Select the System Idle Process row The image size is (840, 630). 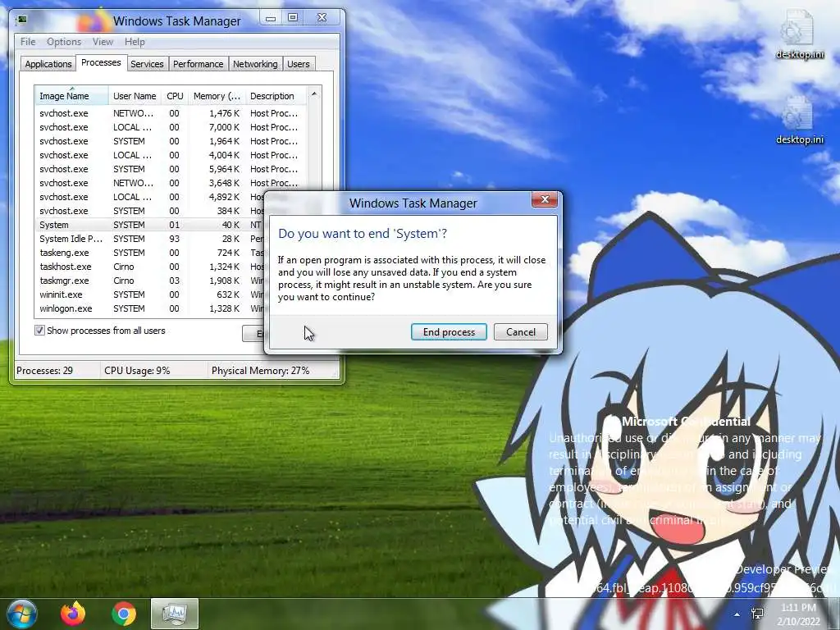(150, 239)
